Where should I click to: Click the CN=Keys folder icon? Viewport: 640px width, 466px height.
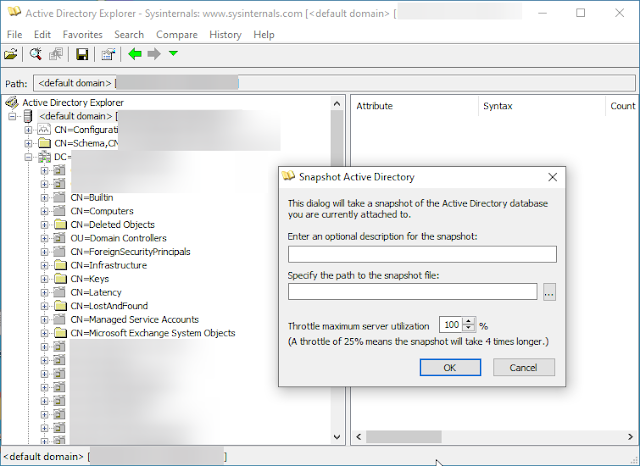60,279
